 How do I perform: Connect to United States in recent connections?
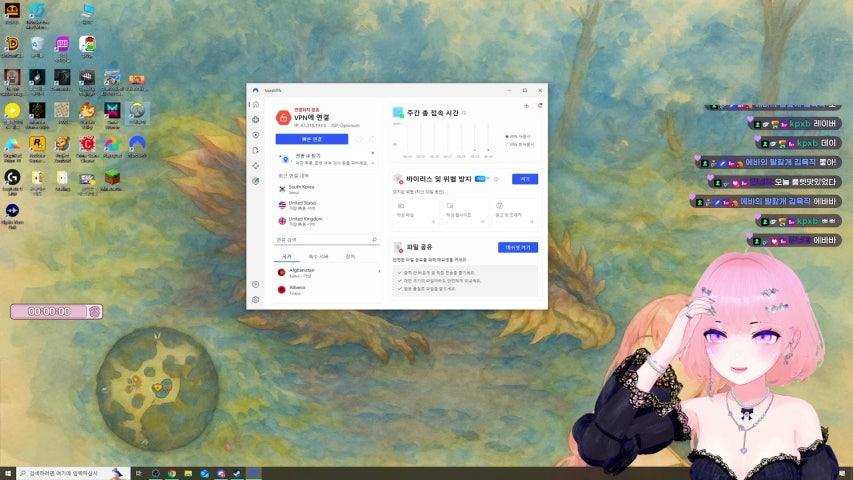326,205
